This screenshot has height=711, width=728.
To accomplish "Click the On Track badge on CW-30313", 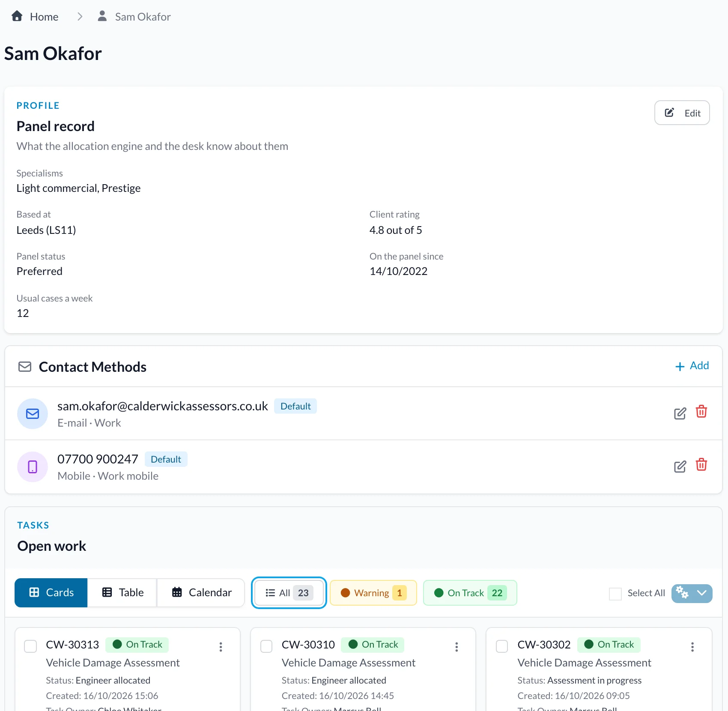I will click(137, 645).
